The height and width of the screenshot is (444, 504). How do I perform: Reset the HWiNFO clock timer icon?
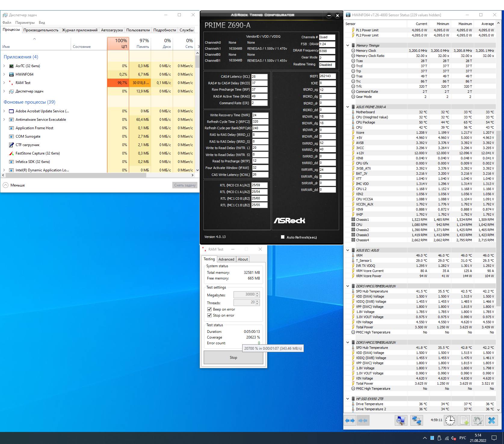[450, 421]
